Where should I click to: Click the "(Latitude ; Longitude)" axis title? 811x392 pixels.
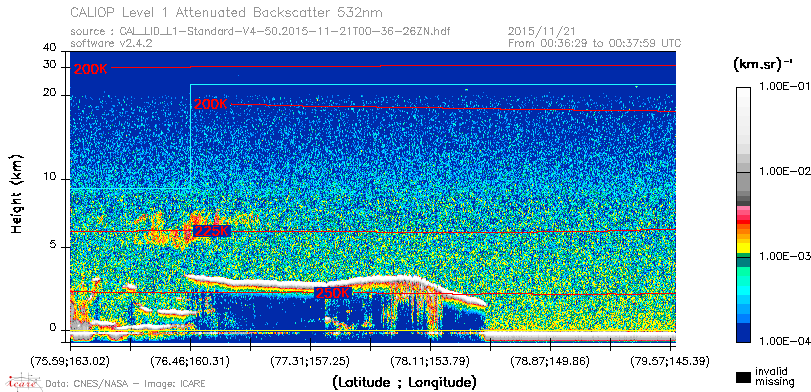403,383
